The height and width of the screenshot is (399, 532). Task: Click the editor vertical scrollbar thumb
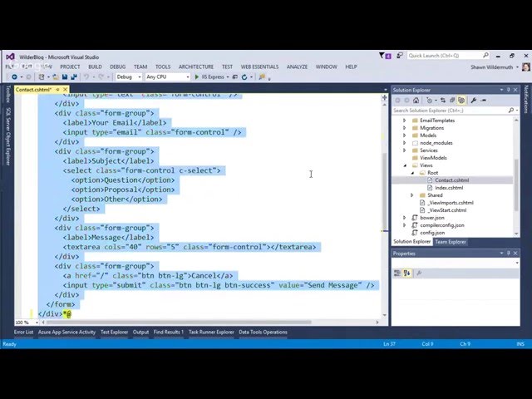[384, 192]
